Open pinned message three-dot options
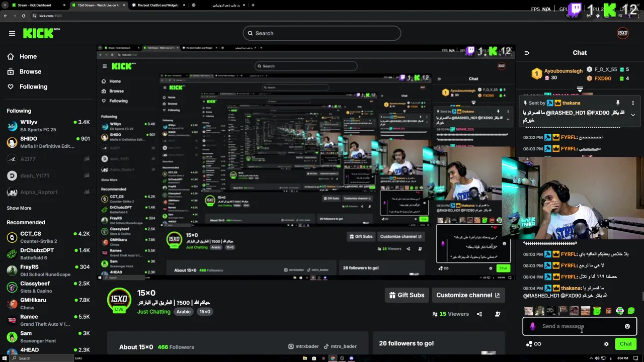 coord(633,103)
